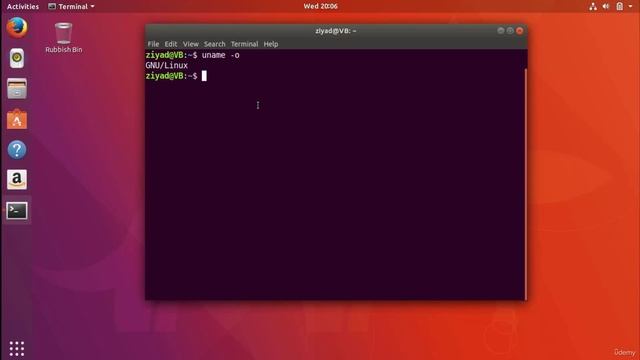This screenshot has width=640, height=360.
Task: Open the Terminal menu in menubar
Action: 244,44
